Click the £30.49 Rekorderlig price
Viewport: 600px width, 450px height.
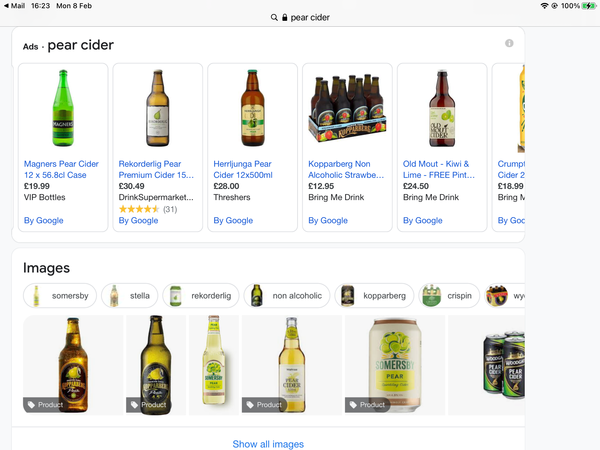click(x=131, y=186)
